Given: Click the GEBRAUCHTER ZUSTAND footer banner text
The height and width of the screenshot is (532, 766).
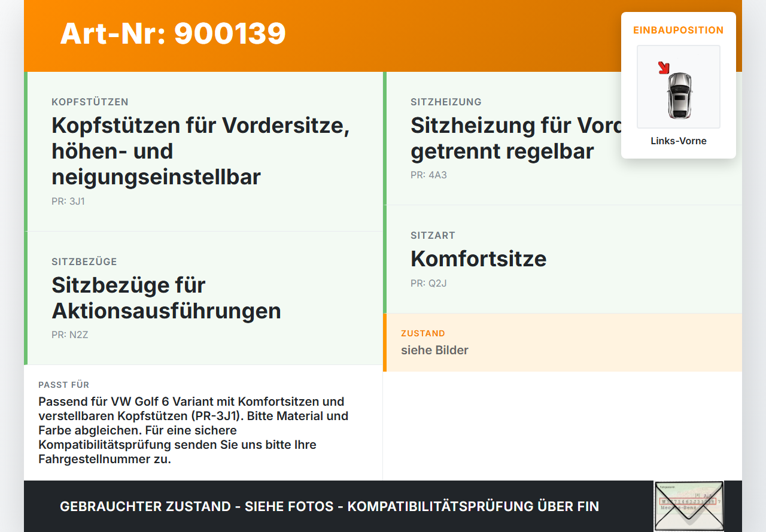Looking at the screenshot, I should click(329, 506).
